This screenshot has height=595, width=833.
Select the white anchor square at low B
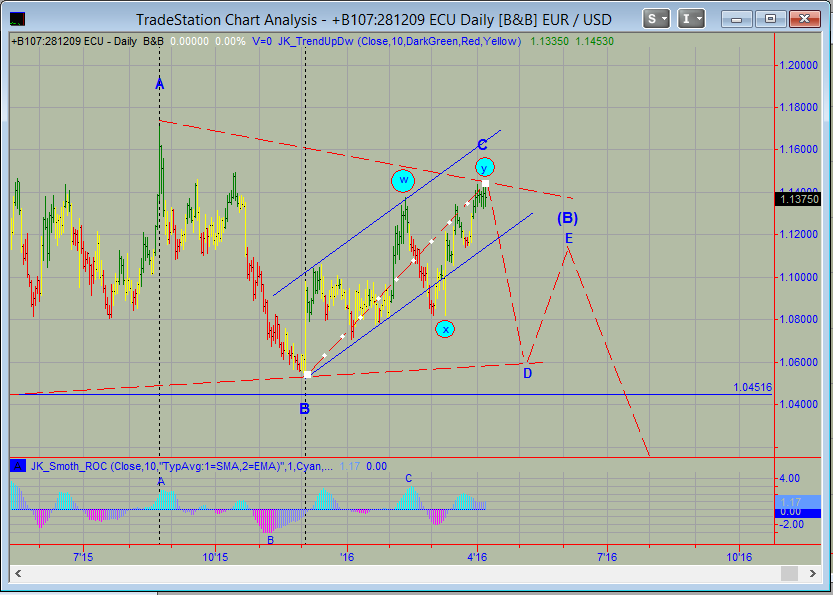click(x=307, y=374)
